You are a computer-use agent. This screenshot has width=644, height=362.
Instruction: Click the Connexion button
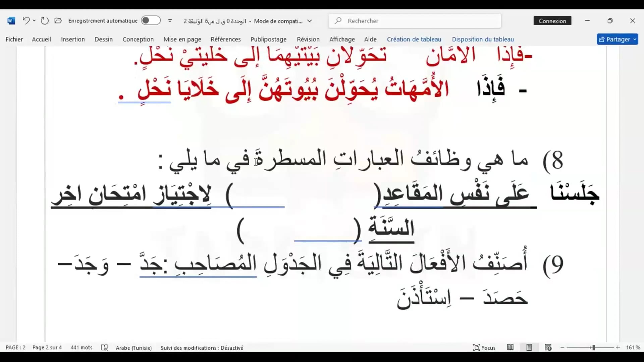click(x=552, y=21)
